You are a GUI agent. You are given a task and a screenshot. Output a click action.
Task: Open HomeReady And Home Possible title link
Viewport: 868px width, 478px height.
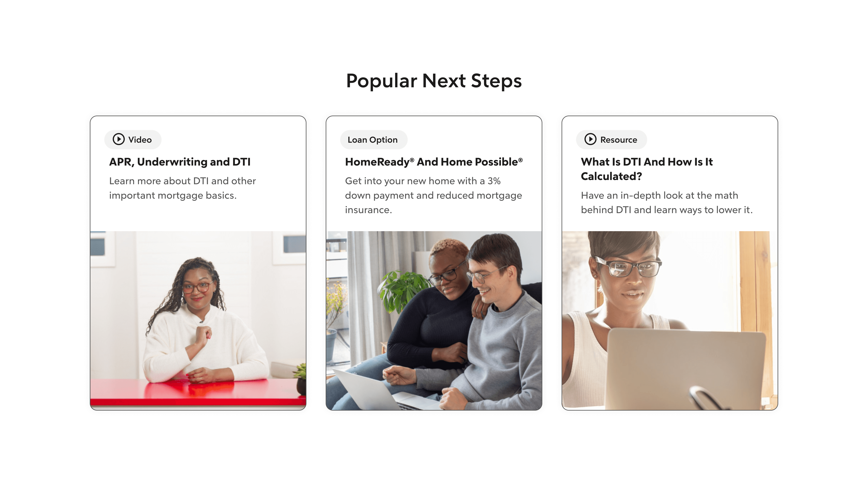coord(434,162)
